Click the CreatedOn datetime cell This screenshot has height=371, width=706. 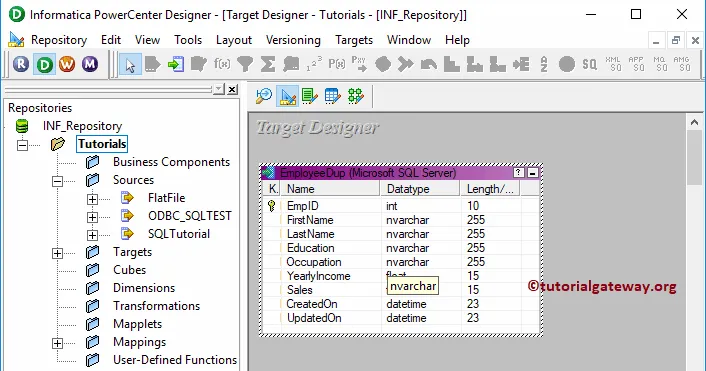coord(406,304)
